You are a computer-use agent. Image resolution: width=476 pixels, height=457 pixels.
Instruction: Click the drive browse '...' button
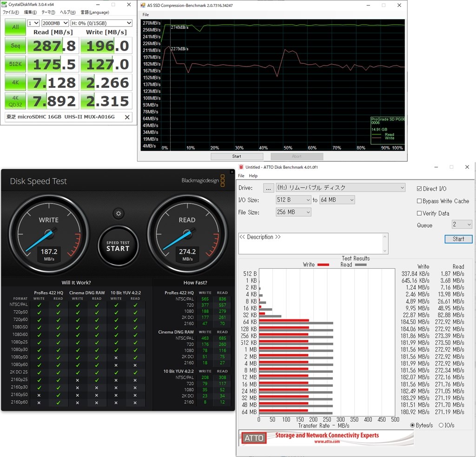click(268, 188)
